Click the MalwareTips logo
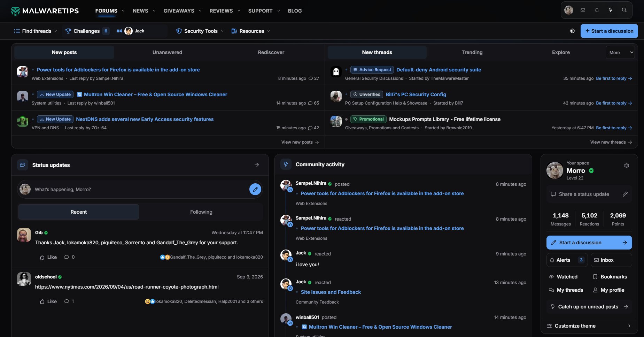644x337 pixels. coord(45,11)
